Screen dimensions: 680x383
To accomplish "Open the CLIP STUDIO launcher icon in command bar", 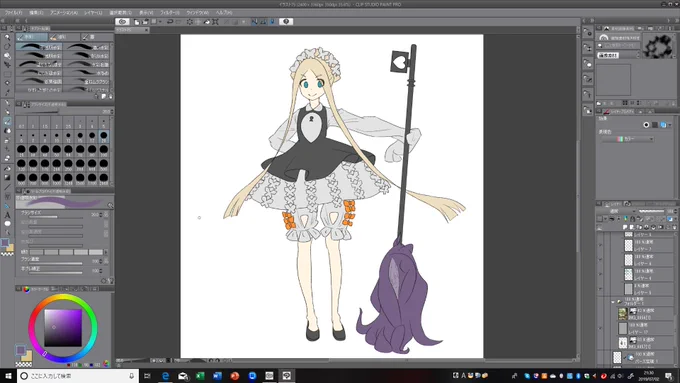I will coord(122,22).
